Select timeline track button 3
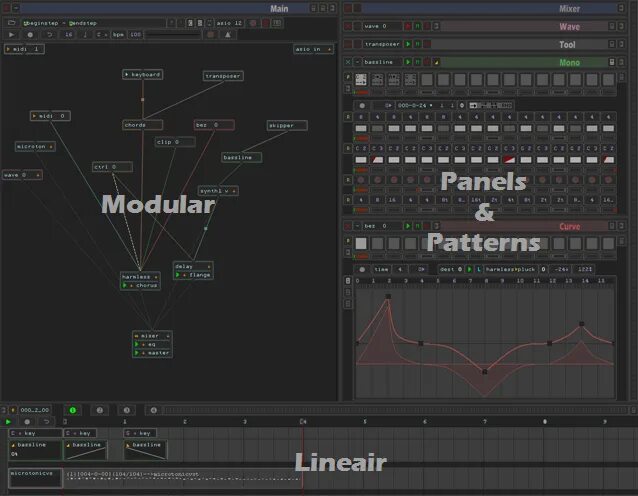This screenshot has height=496, width=638. pyautogui.click(x=127, y=410)
